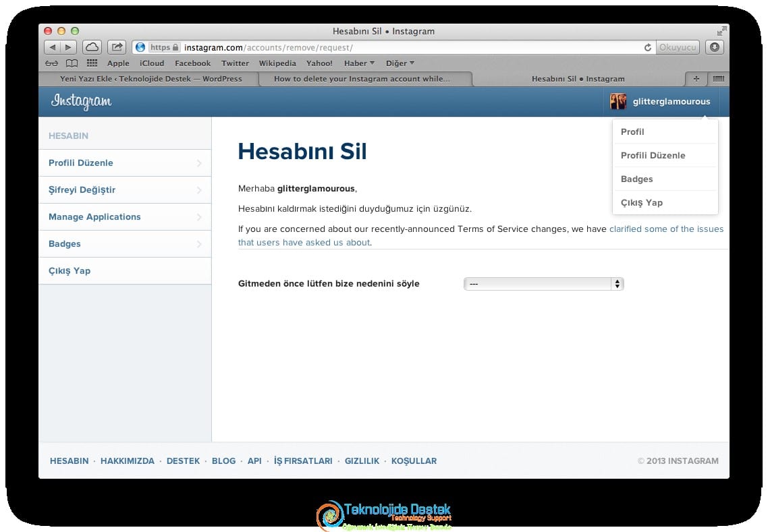Open Reading List glasses icon
The image size is (768, 532).
coord(51,63)
